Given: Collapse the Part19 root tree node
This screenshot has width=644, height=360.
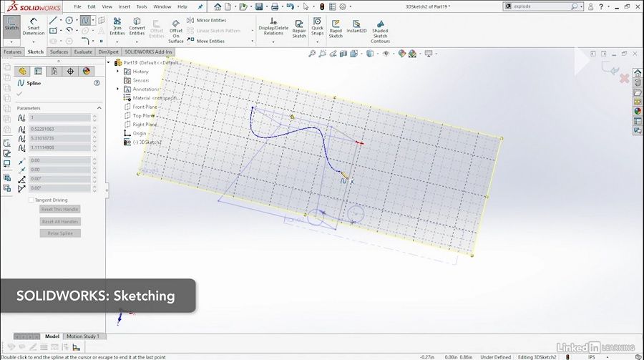Looking at the screenshot, I should pyautogui.click(x=109, y=62).
